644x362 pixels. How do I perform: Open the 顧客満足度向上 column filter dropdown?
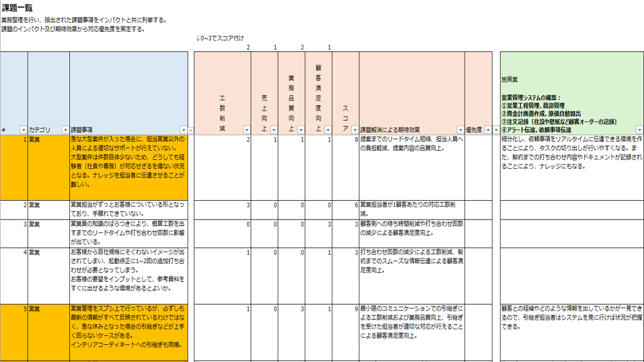328,130
